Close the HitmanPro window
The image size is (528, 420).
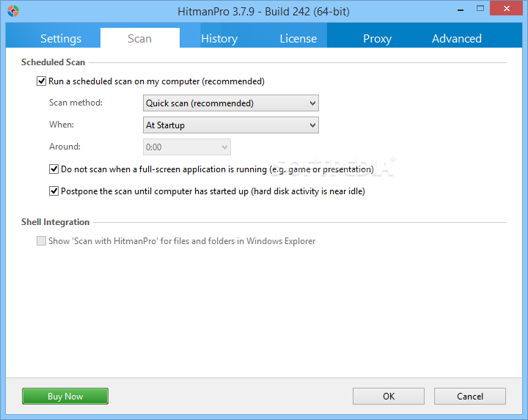coord(507,8)
